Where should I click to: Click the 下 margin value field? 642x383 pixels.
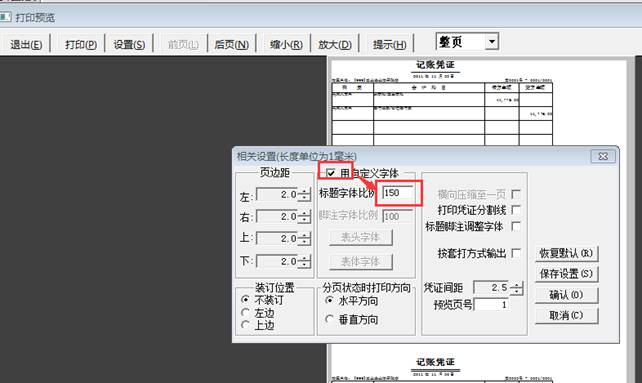click(277, 261)
